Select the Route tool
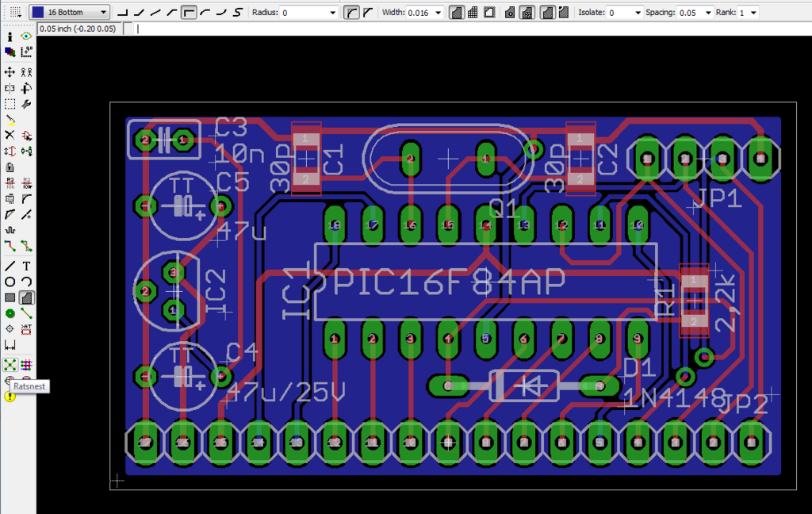The height and width of the screenshot is (514, 812). click(x=10, y=246)
